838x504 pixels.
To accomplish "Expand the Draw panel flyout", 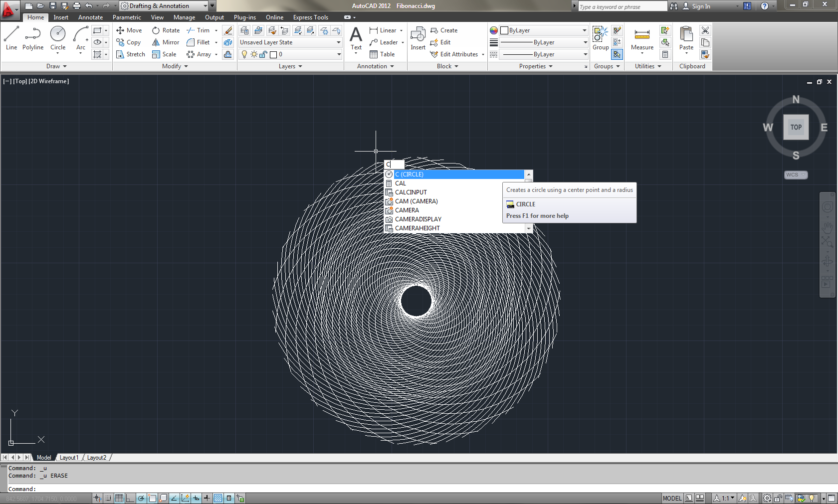I will pyautogui.click(x=56, y=66).
